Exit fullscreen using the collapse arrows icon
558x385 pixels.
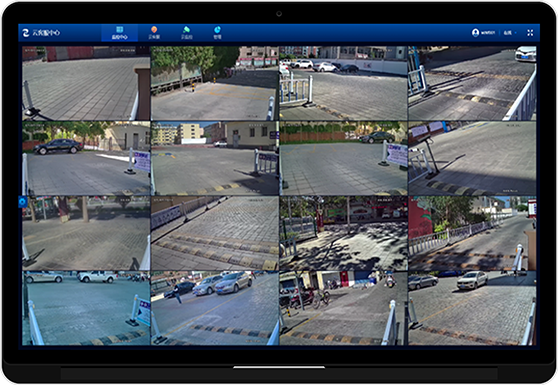tap(530, 33)
